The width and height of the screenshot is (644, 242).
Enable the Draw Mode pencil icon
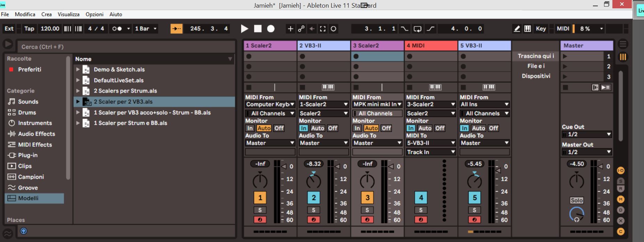click(x=517, y=29)
